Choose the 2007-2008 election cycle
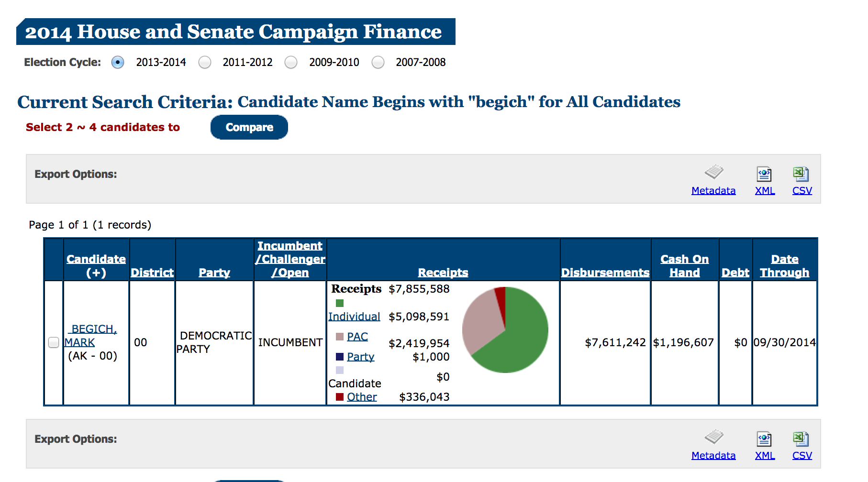Image resolution: width=868 pixels, height=482 pixels. pos(378,63)
